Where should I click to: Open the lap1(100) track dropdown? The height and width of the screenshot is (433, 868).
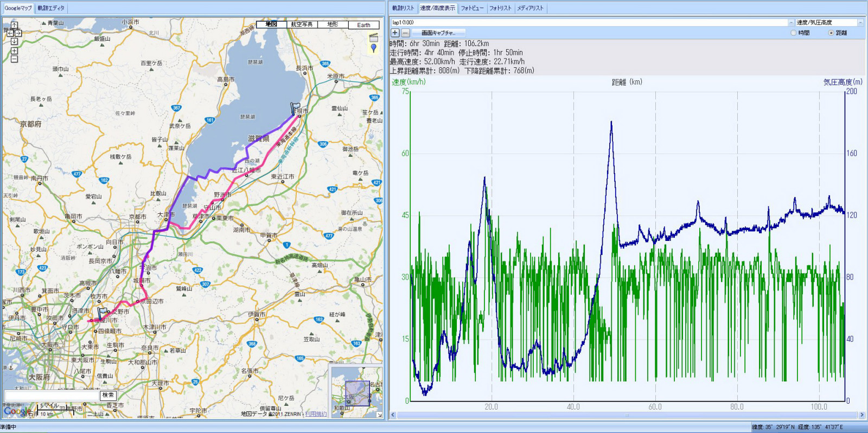790,22
